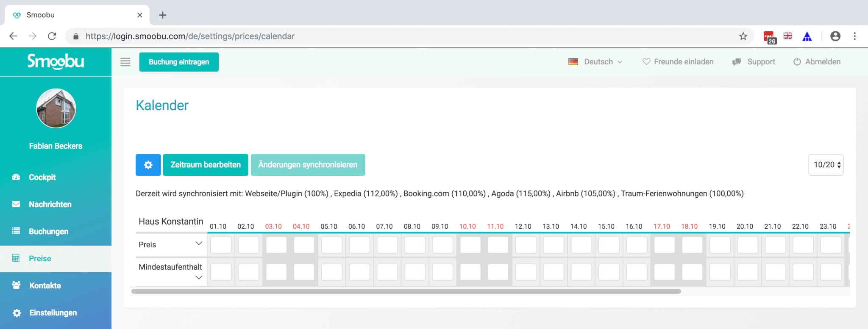Click the Abmelden power icon
Image resolution: width=868 pixels, height=329 pixels.
[797, 62]
